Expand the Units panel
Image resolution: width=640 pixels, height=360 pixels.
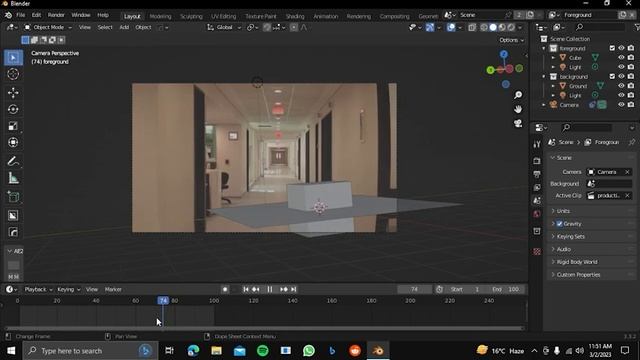coord(563,211)
